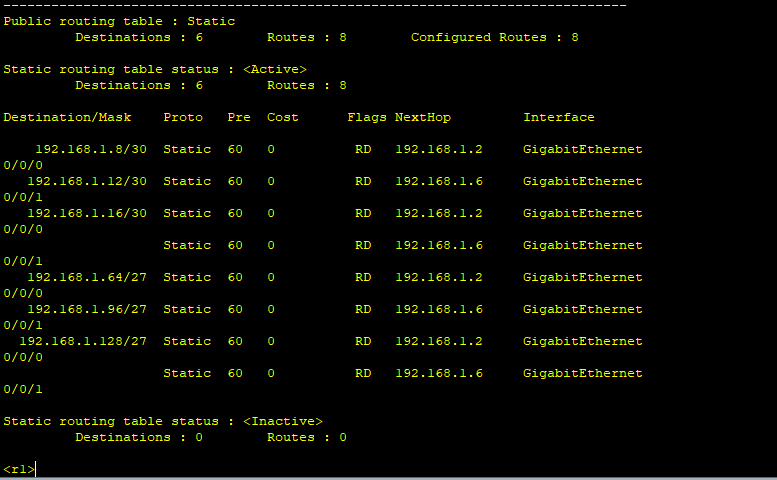Screen dimensions: 777x480
Task: Click "Static" protocol in the 192.168.1.96/27 row
Action: (187, 310)
